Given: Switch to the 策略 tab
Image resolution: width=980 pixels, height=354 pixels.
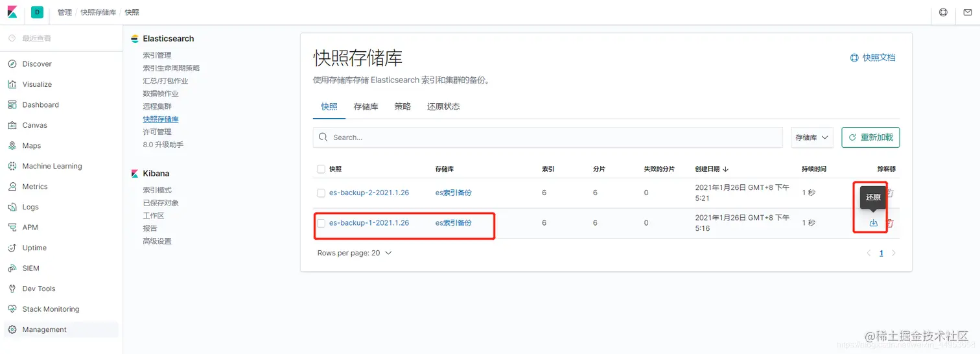Looking at the screenshot, I should (402, 106).
